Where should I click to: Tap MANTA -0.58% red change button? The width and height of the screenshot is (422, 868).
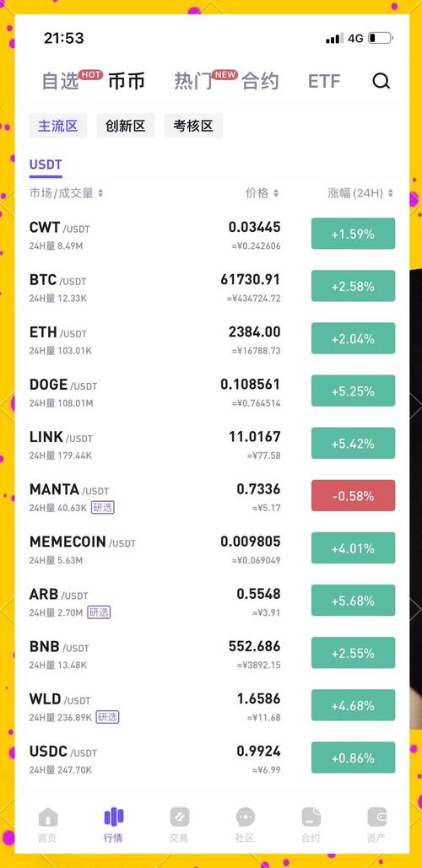coord(354,495)
